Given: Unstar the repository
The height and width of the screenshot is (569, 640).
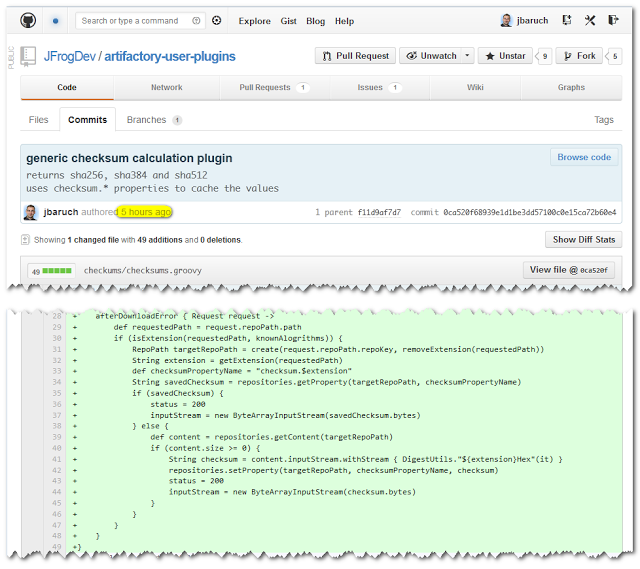Looking at the screenshot, I should point(504,56).
